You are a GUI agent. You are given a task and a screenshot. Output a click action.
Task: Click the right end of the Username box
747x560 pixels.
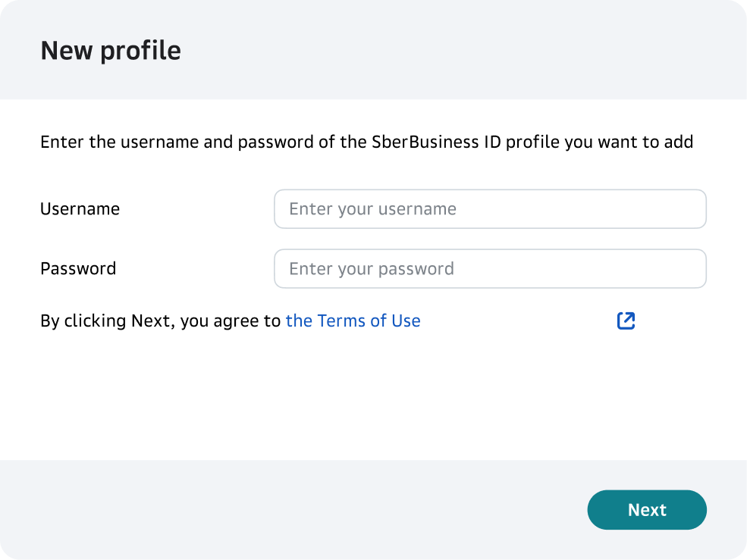tap(686, 209)
